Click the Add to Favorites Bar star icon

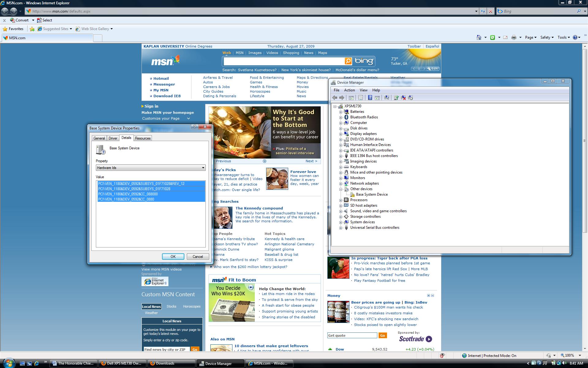click(32, 29)
